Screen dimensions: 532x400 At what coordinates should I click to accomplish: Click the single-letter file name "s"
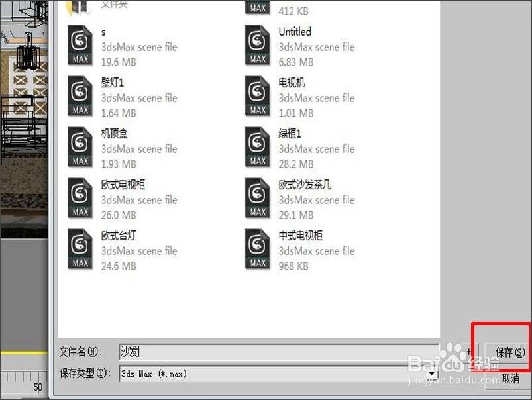pos(103,32)
